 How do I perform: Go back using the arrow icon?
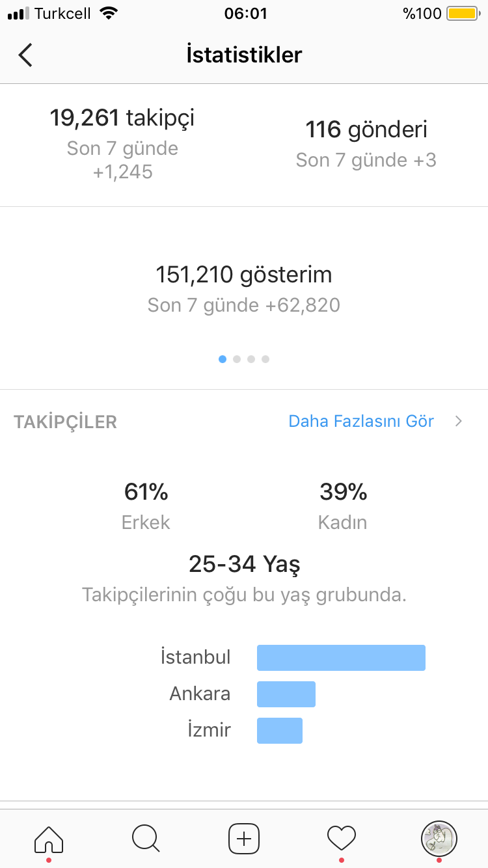point(25,55)
